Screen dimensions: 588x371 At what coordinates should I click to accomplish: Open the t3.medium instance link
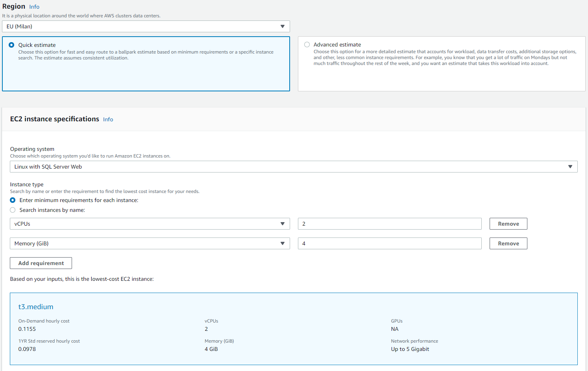pos(36,307)
